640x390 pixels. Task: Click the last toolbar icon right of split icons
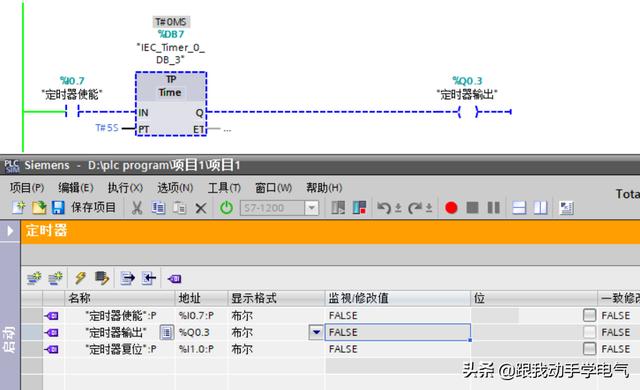[x=567, y=208]
